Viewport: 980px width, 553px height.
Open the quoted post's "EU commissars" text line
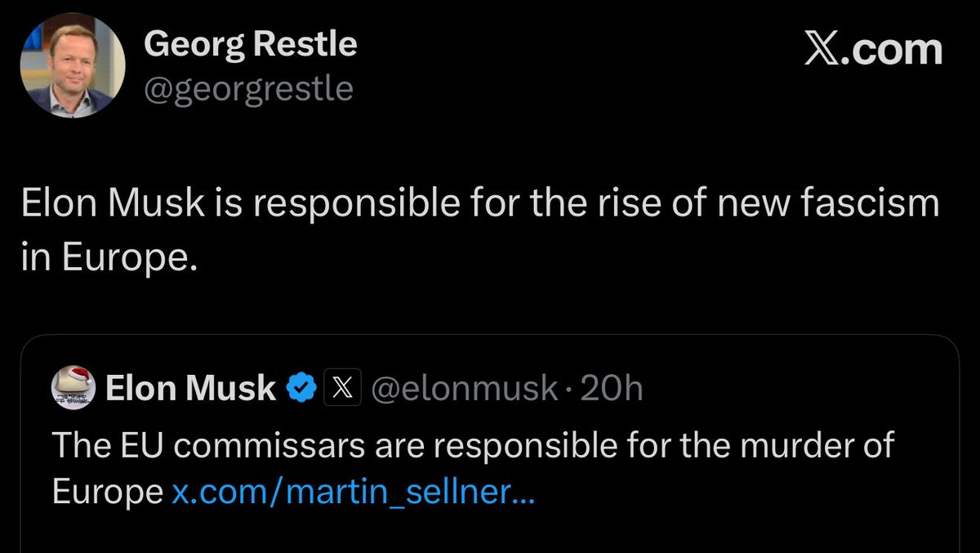[473, 446]
